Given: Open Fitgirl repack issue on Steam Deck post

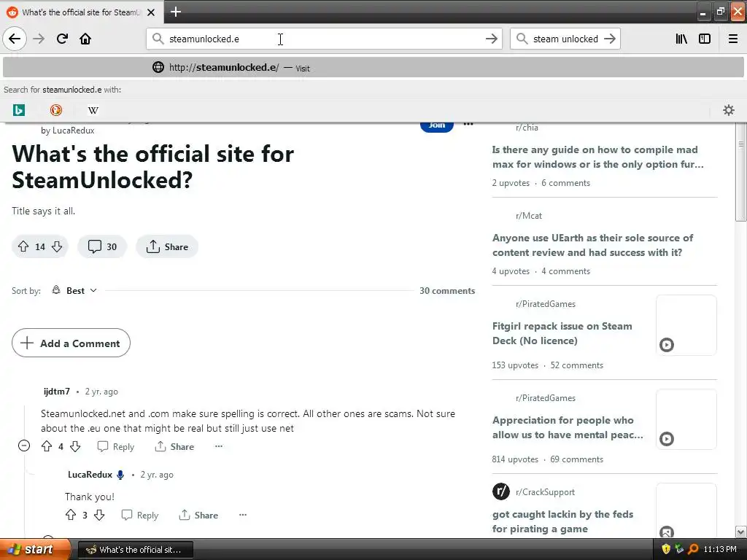Looking at the screenshot, I should click(x=562, y=333).
